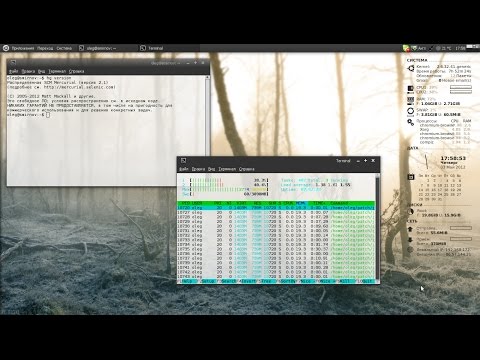Screen dimensions: 480x360
Task: Click F6 SortBy in the htop function bar
Action: pyautogui.click(x=287, y=281)
